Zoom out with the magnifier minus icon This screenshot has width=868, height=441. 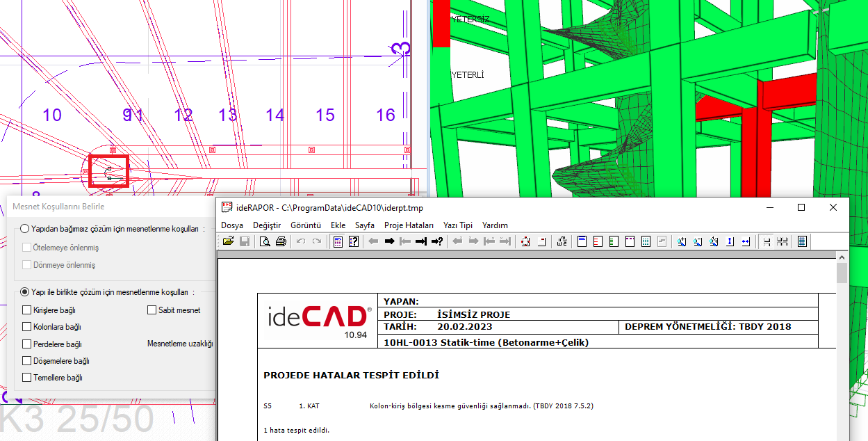(697, 241)
